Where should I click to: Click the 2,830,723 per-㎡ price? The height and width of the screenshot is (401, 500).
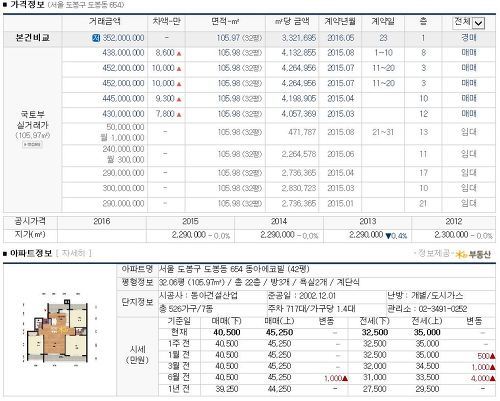pos(299,188)
